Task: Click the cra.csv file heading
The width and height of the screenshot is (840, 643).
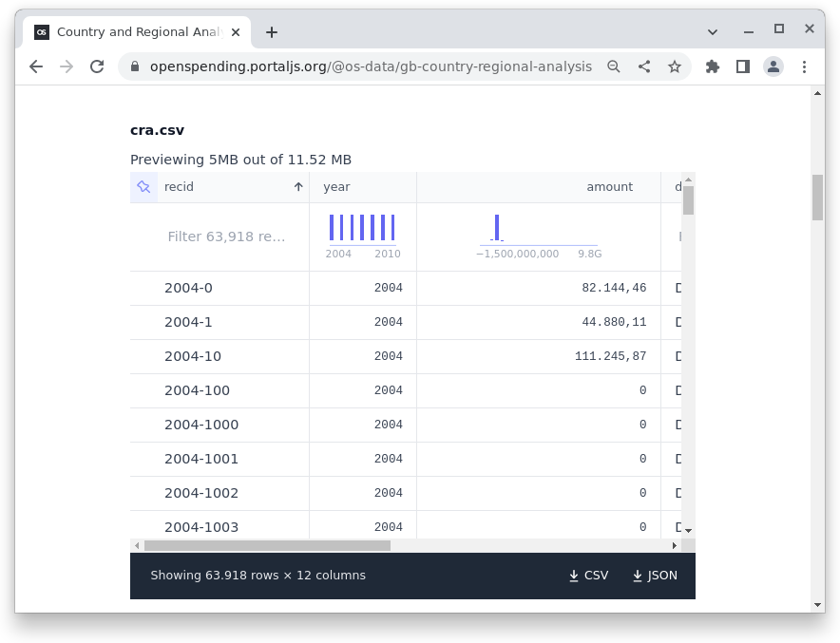Action: click(x=157, y=131)
